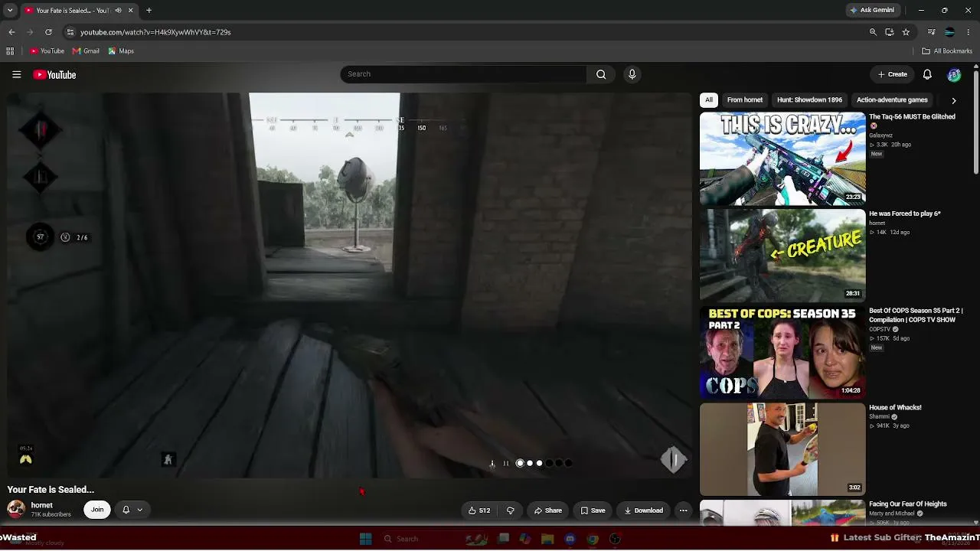
Task: Open the Chrome profile avatar
Action: pyautogui.click(x=949, y=32)
